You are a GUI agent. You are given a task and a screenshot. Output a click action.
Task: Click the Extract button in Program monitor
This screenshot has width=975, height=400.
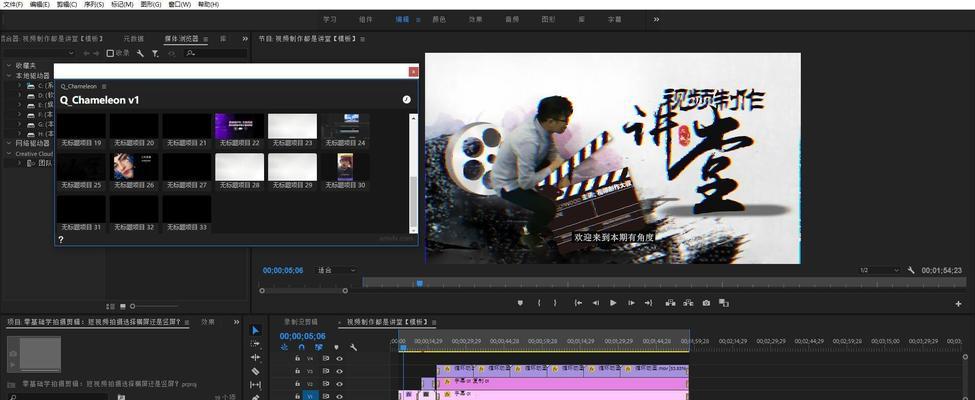click(x=688, y=303)
